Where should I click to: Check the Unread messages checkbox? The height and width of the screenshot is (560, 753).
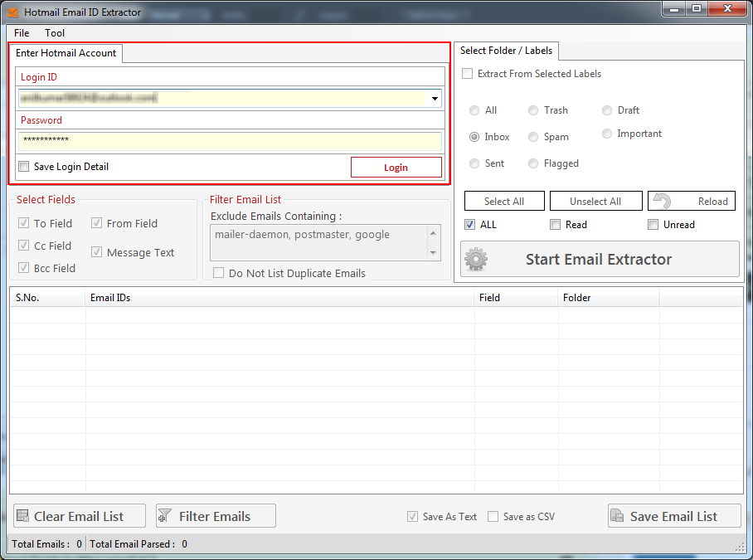coord(653,224)
